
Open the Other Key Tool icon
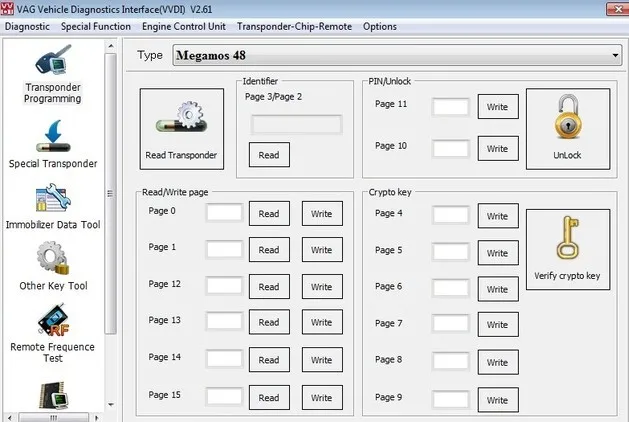coord(53,258)
